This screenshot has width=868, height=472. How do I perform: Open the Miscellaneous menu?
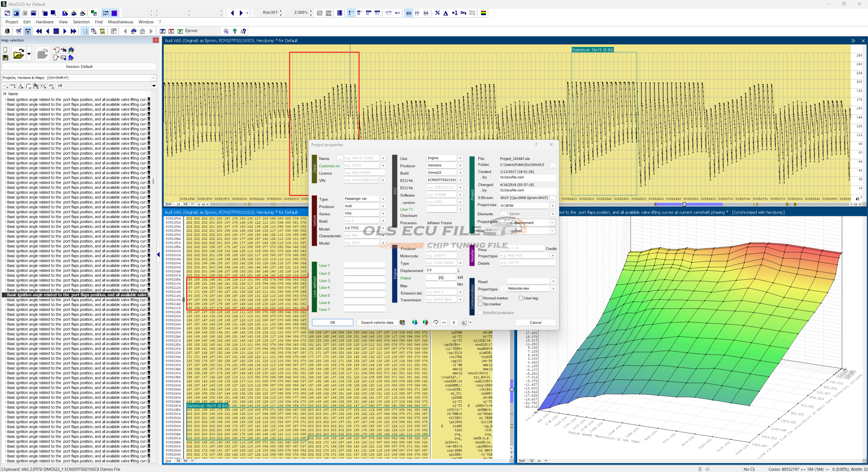121,22
